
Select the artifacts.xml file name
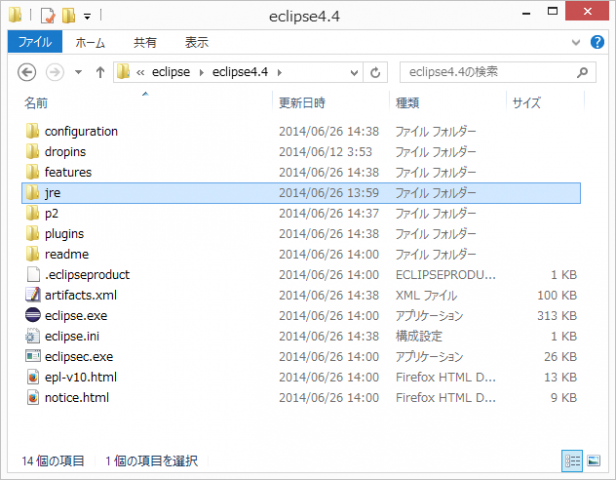click(81, 295)
